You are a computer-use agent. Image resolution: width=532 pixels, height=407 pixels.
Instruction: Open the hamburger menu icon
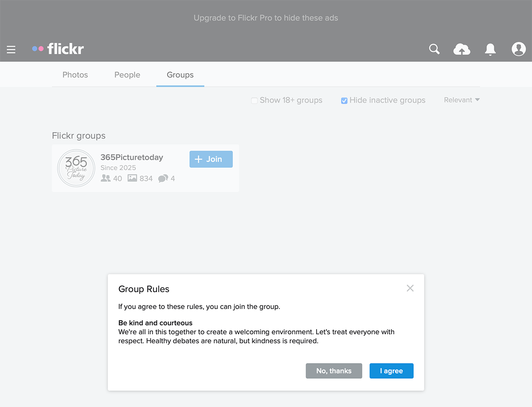[11, 49]
